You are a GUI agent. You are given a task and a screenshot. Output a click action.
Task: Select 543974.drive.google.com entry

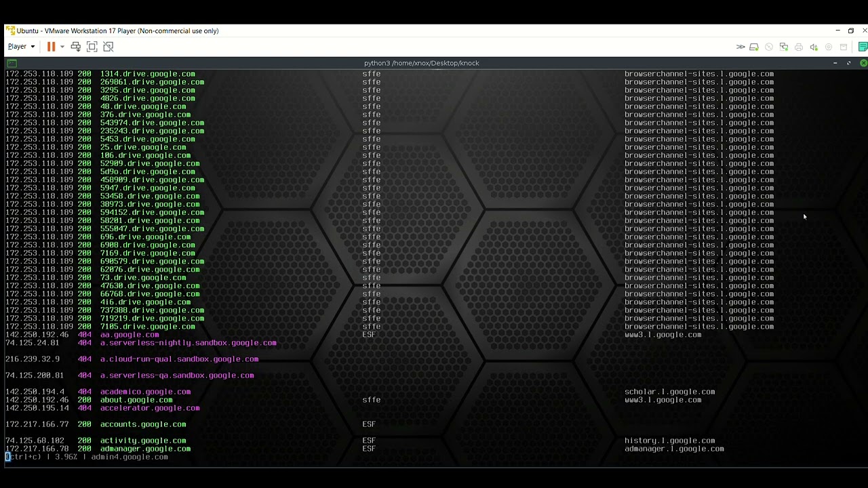pos(152,123)
